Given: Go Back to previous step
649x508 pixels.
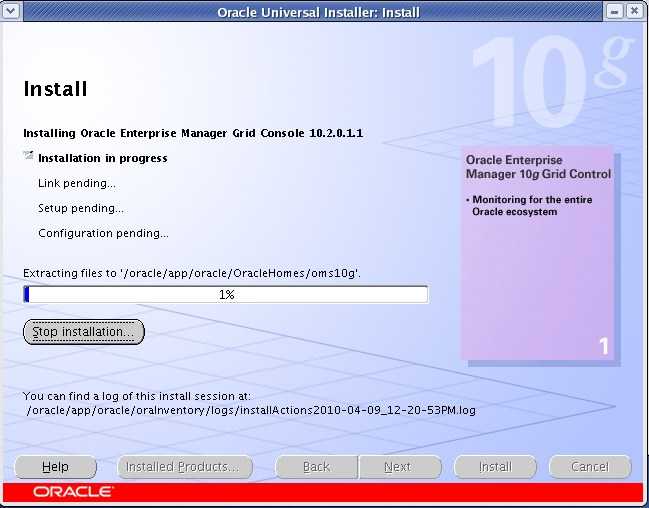Looking at the screenshot, I should 317,467.
